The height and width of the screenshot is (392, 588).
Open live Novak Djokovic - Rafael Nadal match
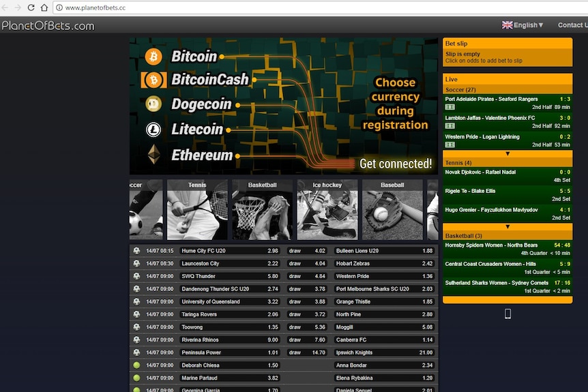(508, 176)
